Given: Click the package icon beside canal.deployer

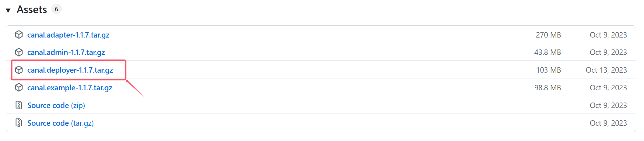Looking at the screenshot, I should [19, 70].
